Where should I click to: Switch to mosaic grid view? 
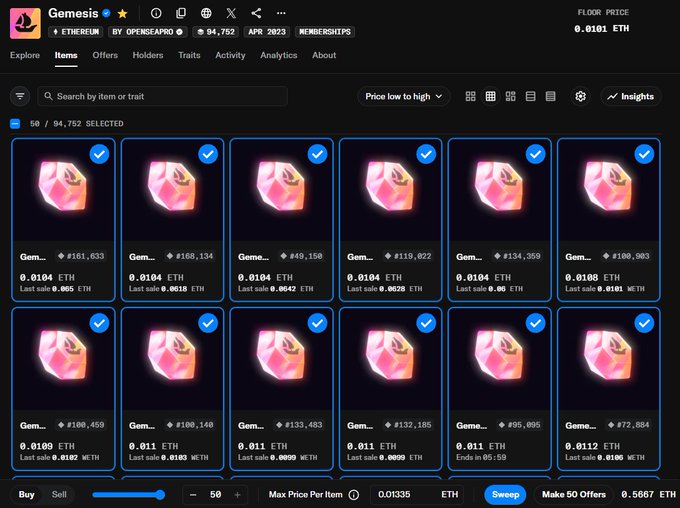pyautogui.click(x=510, y=96)
